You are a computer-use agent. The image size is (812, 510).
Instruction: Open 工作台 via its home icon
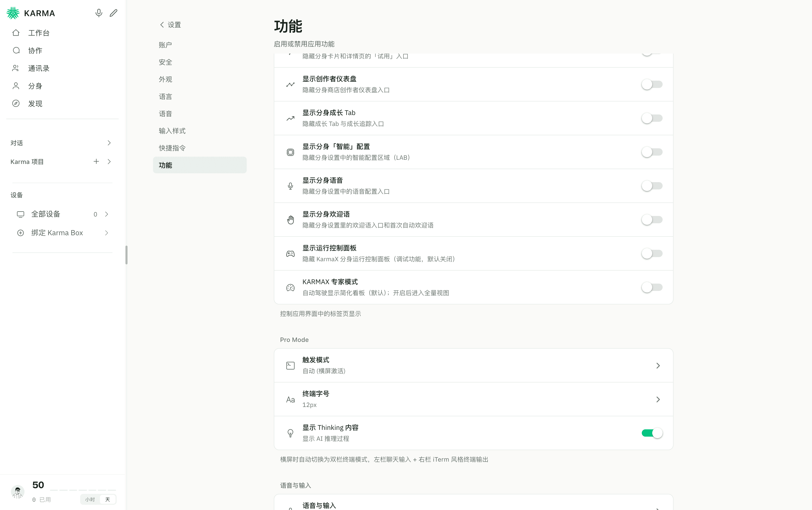[16, 33]
